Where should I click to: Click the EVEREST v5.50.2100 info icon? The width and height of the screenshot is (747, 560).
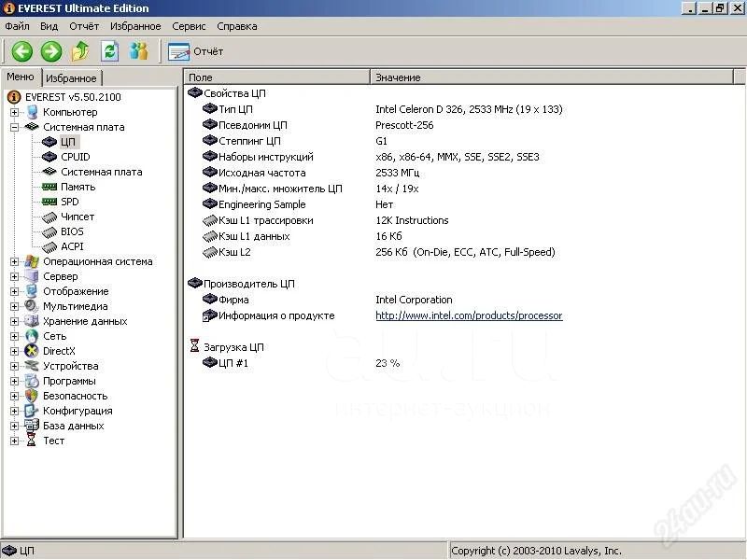pos(14,97)
